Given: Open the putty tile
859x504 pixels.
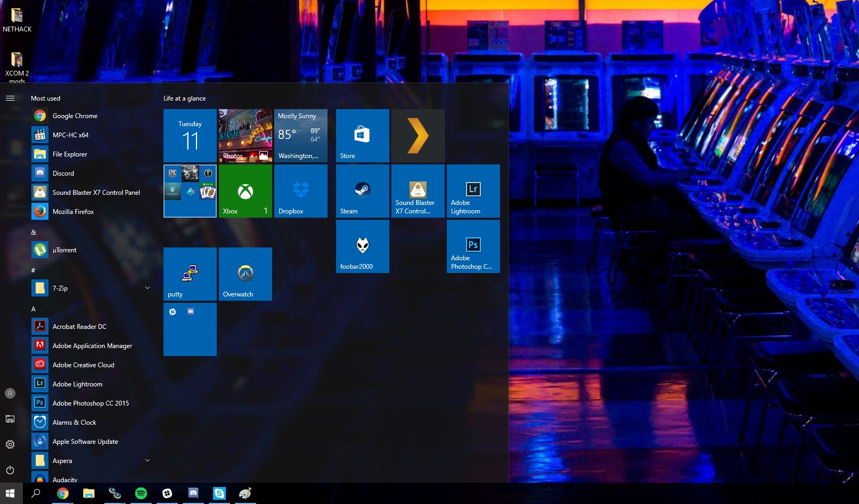Looking at the screenshot, I should pos(190,274).
